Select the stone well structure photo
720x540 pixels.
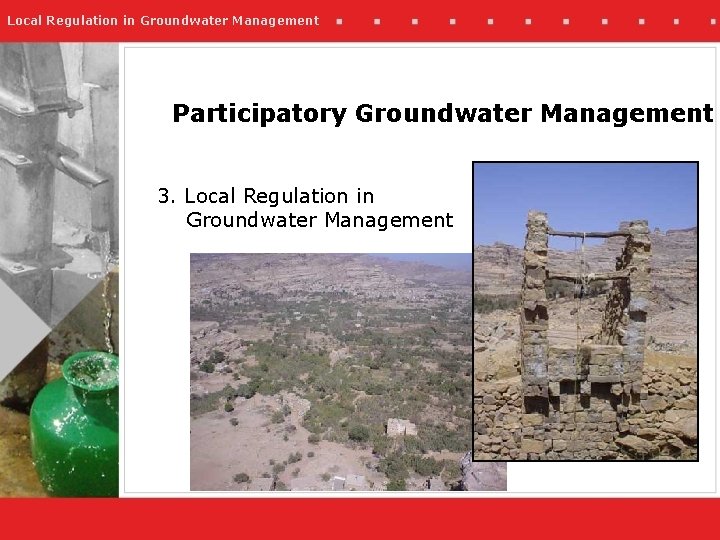[x=585, y=311]
